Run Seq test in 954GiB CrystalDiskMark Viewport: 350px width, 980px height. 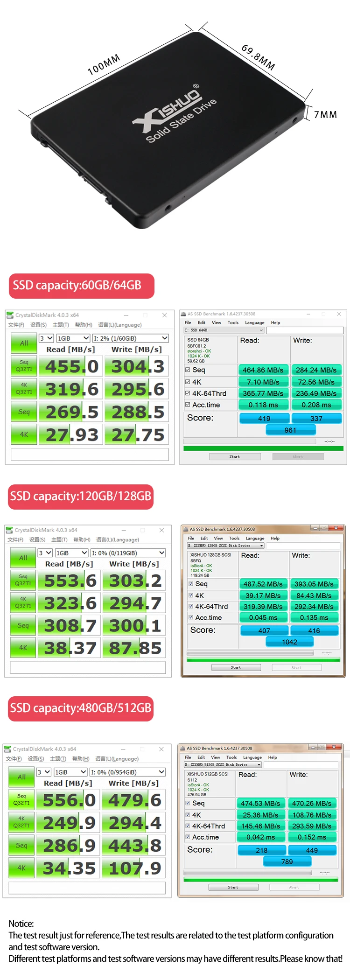[21, 845]
